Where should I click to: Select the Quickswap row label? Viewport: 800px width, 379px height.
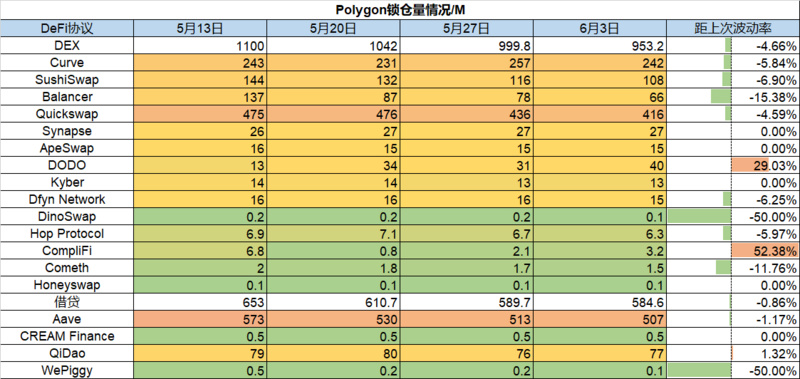[67, 114]
